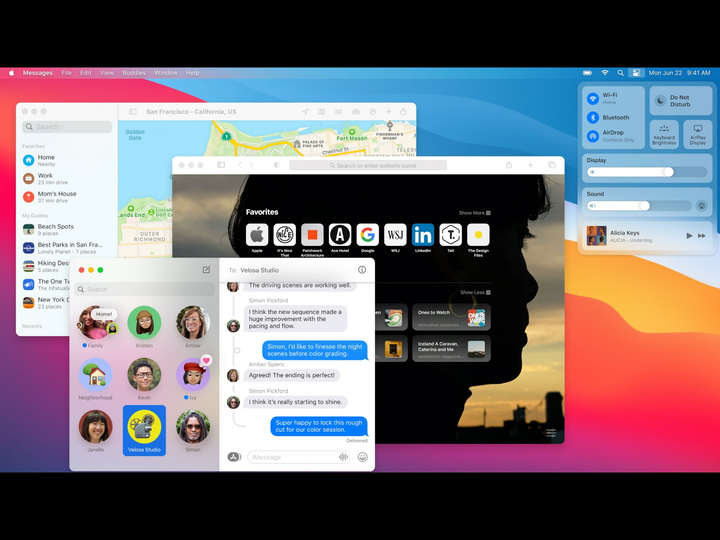Click the battery icon in menu bar
Screen dimensions: 720x540
[x=587, y=73]
